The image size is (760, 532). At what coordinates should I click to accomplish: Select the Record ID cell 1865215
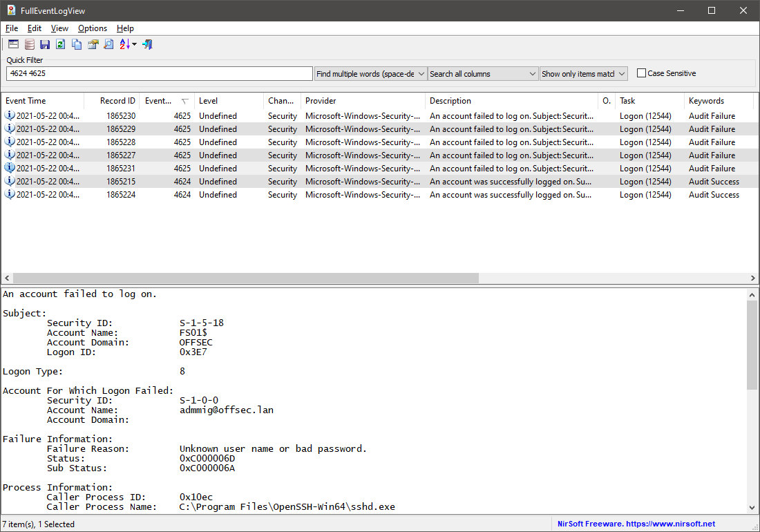point(121,181)
